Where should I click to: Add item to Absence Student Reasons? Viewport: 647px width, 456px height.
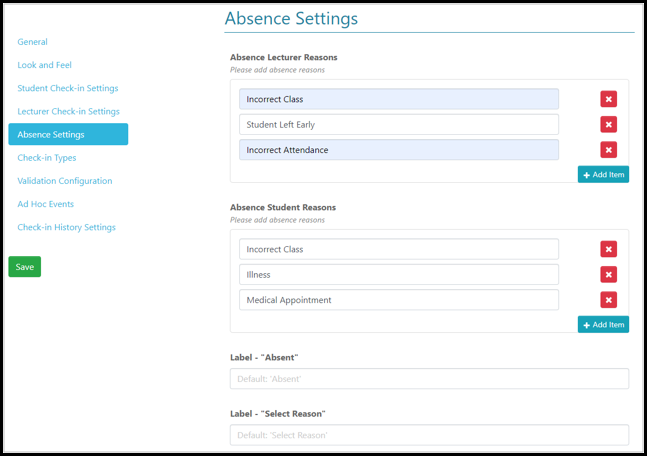point(603,324)
